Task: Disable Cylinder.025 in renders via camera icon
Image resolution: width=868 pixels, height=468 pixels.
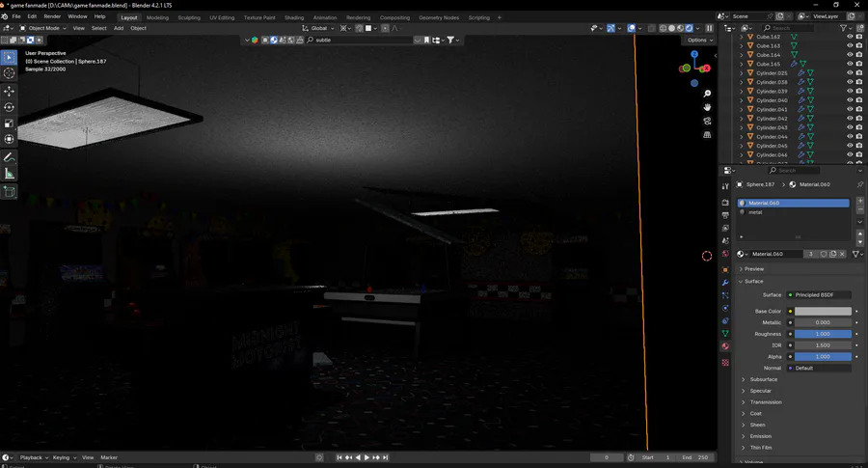Action: [859, 73]
